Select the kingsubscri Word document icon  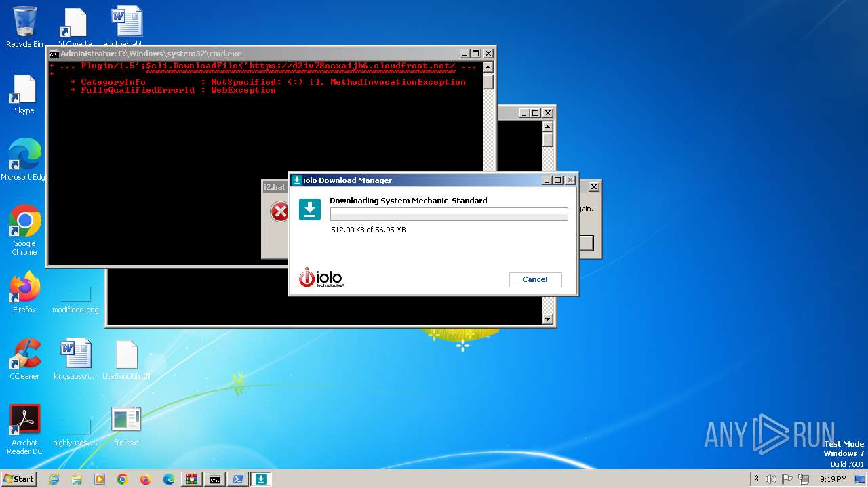point(75,359)
